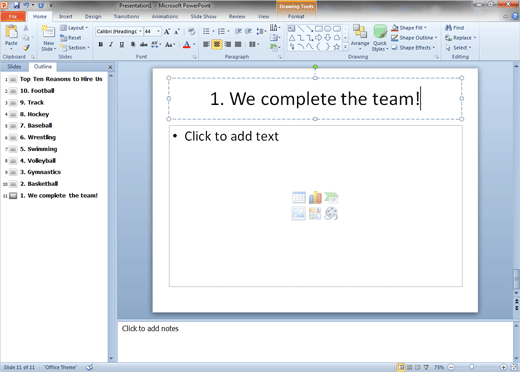Expand the Layout dropdown
The height and width of the screenshot is (372, 520).
click(74, 28)
